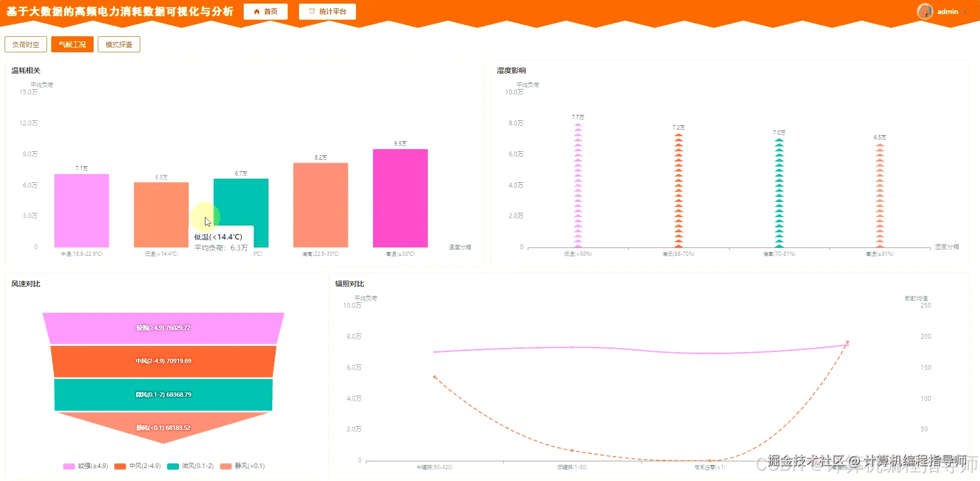Click the monitor icon in 统计平台 button

tap(312, 11)
